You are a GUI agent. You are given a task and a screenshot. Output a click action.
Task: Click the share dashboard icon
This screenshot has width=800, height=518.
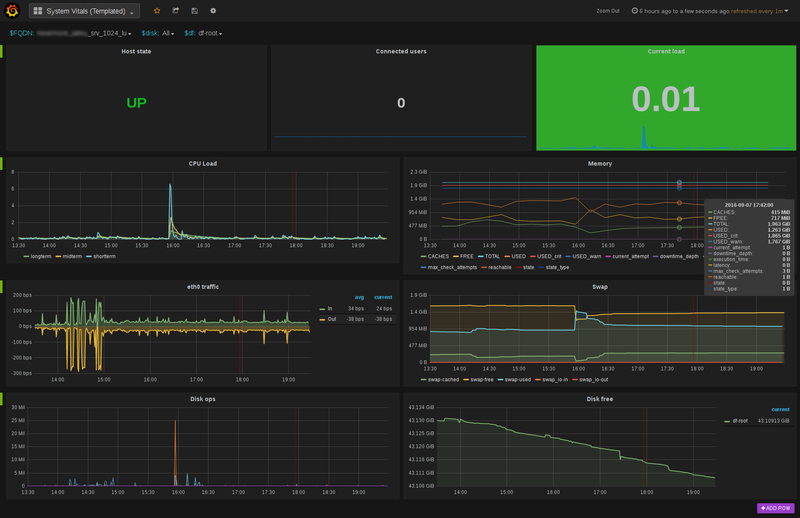176,11
